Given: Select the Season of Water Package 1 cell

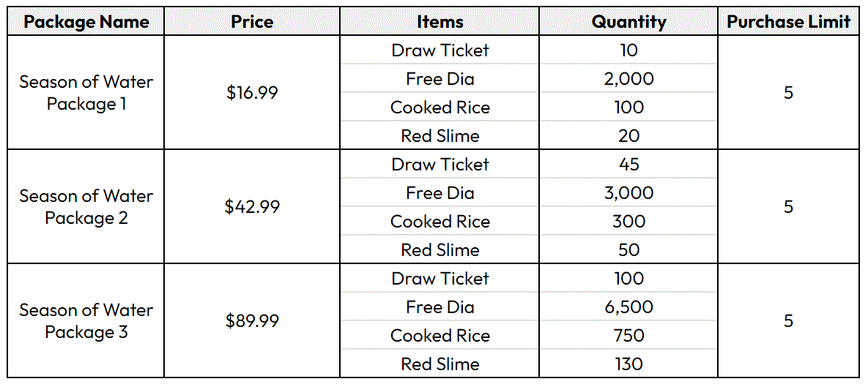Looking at the screenshot, I should pyautogui.click(x=86, y=93).
